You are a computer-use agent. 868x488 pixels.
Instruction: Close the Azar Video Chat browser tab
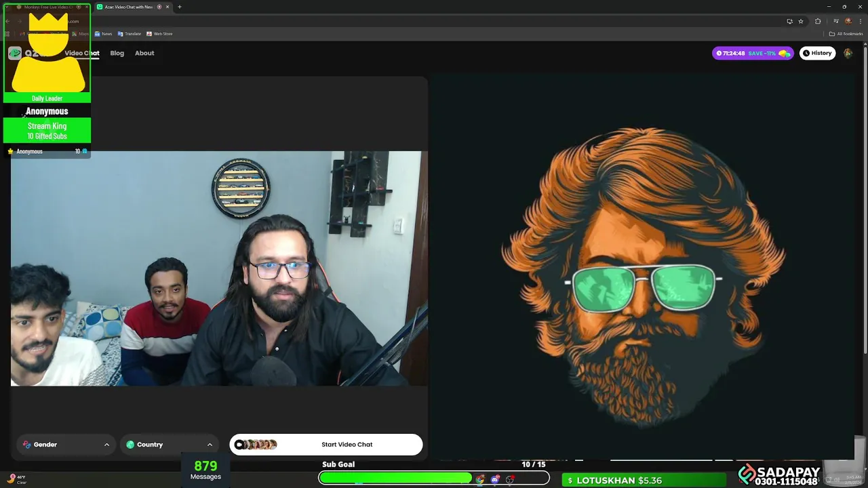tap(167, 7)
